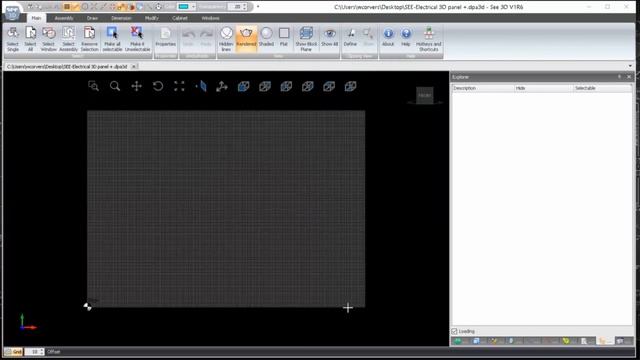This screenshot has width=640, height=360.
Task: Select the SEE-Electrical 3D panel document tab
Action: 67,66
